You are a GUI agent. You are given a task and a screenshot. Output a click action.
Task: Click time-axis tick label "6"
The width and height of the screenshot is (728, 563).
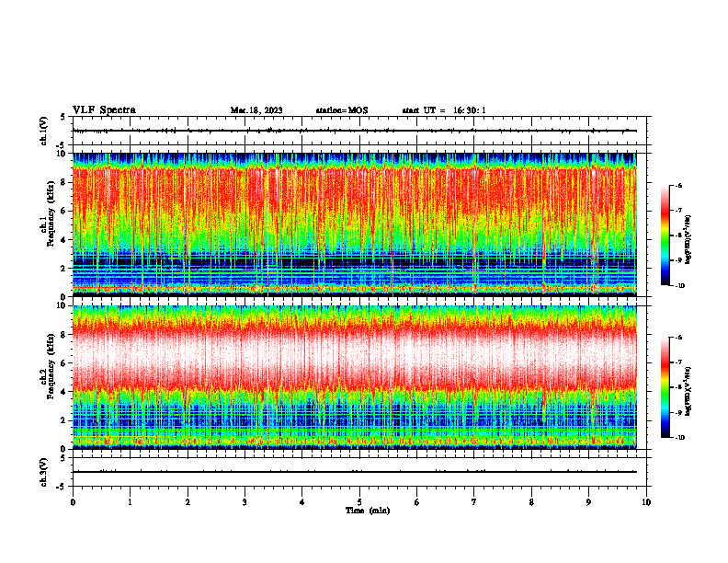pos(416,502)
